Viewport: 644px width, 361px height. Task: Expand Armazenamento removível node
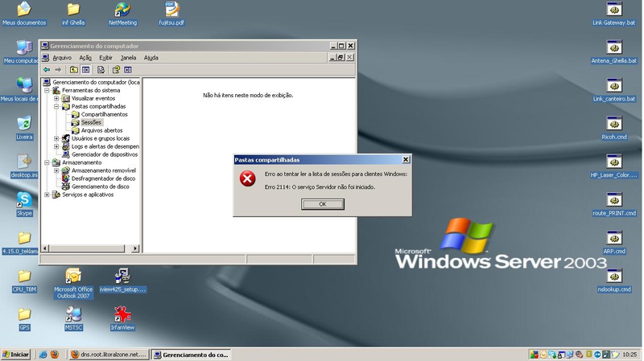(56, 170)
